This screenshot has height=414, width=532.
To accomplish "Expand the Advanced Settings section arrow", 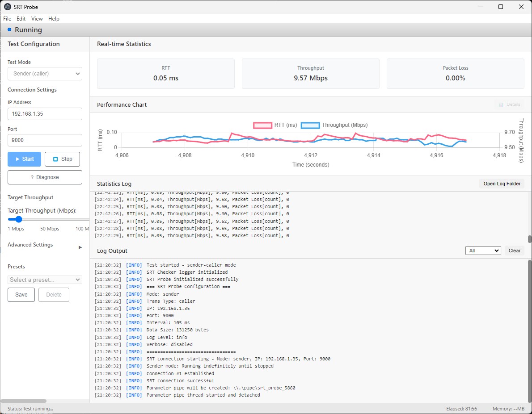I will [x=80, y=247].
